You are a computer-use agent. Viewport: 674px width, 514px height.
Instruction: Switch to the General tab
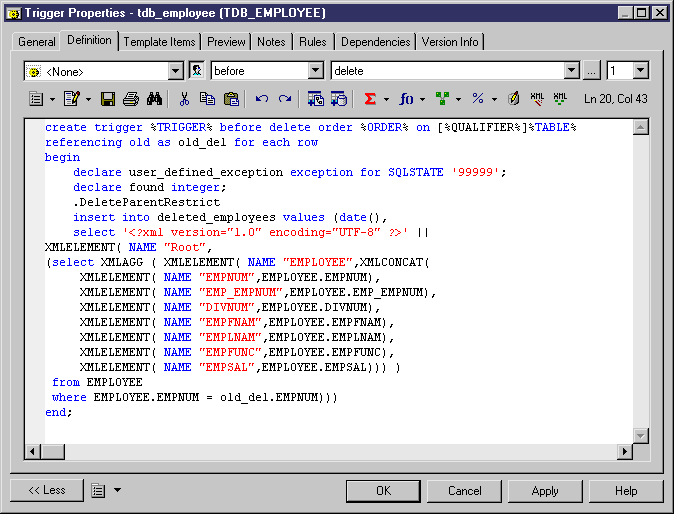pyautogui.click(x=37, y=42)
